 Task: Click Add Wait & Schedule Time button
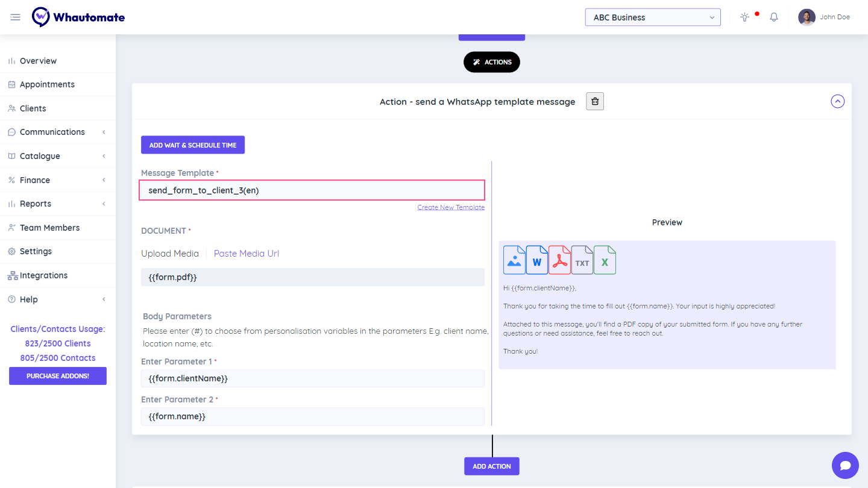[x=193, y=145]
